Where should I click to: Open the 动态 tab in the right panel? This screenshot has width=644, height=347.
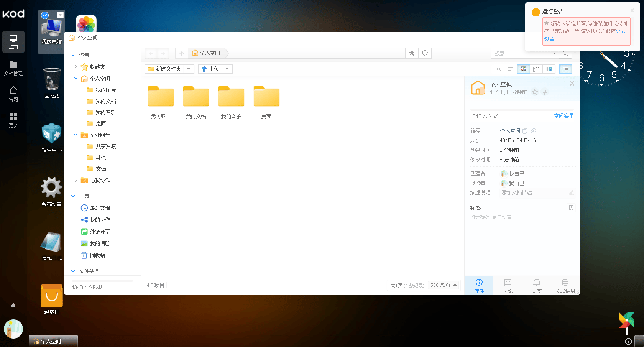pyautogui.click(x=536, y=285)
